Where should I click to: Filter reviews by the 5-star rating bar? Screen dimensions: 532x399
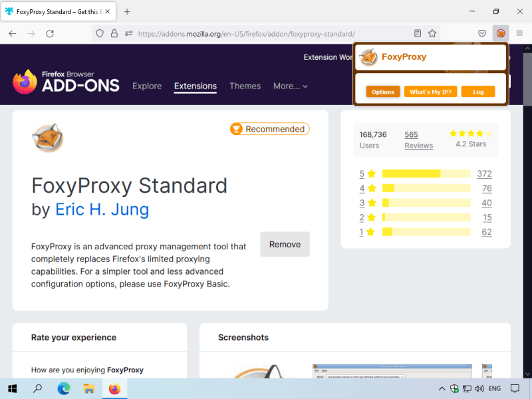click(426, 174)
